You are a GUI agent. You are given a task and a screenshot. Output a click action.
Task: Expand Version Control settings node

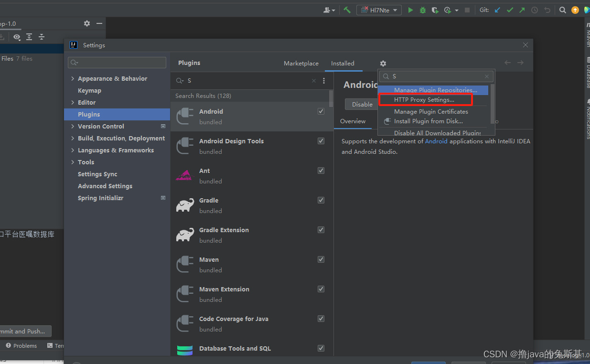click(x=73, y=126)
